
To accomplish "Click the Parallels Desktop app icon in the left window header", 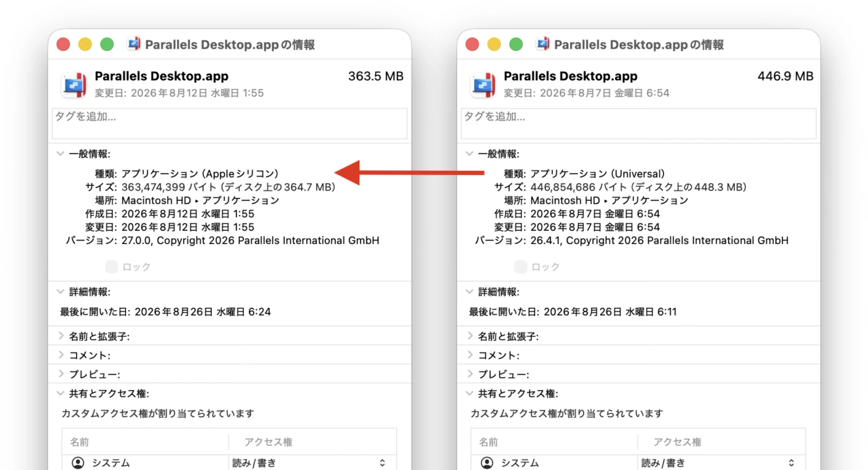I will [74, 85].
